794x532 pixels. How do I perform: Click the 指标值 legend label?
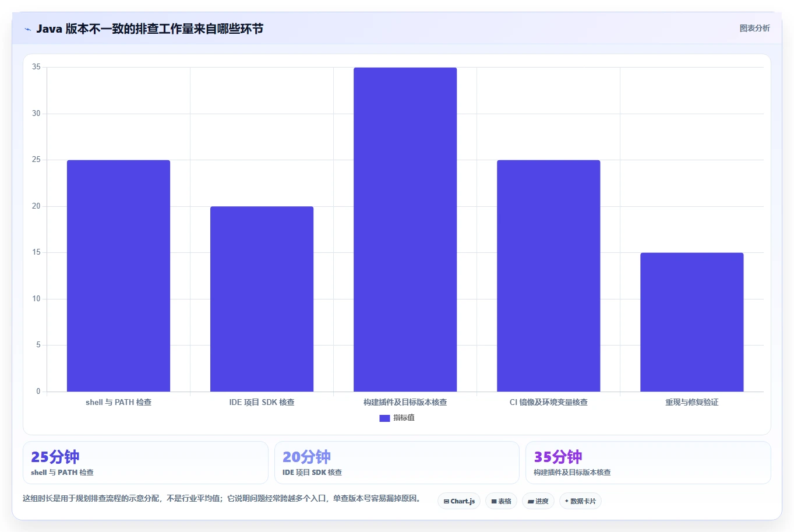pos(404,418)
